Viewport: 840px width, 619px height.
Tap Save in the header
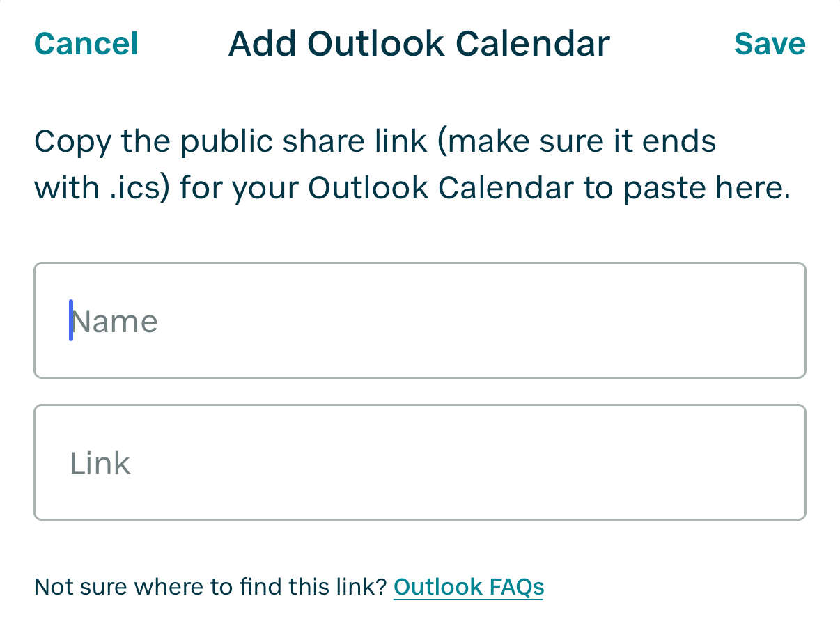pos(769,44)
